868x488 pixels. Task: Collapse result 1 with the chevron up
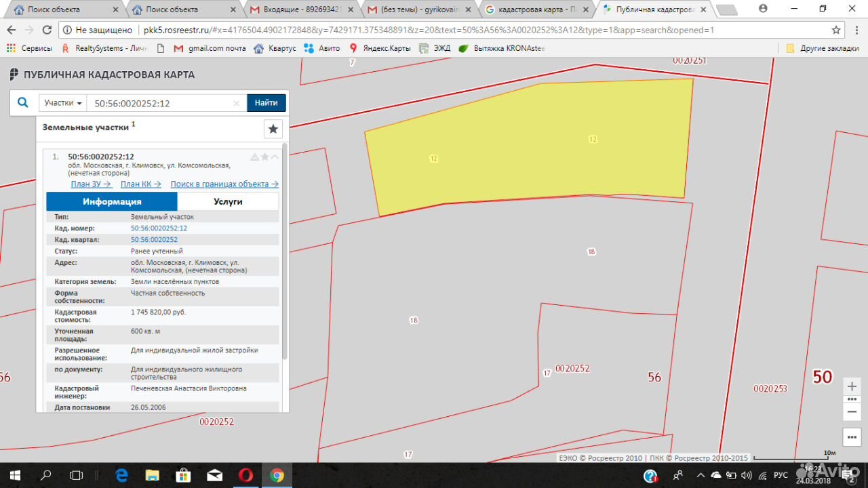tap(275, 157)
